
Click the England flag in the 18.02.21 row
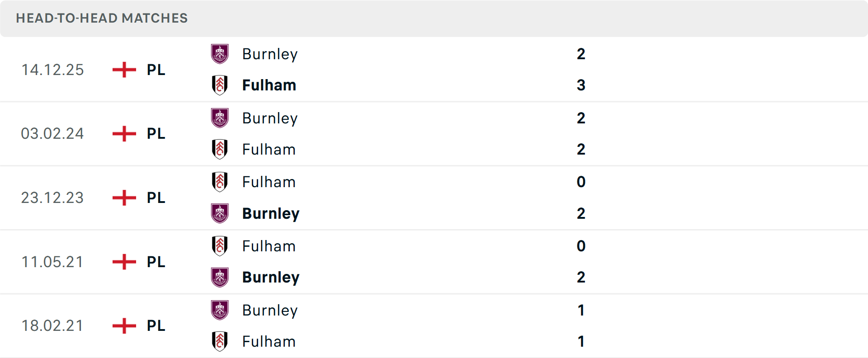point(123,325)
